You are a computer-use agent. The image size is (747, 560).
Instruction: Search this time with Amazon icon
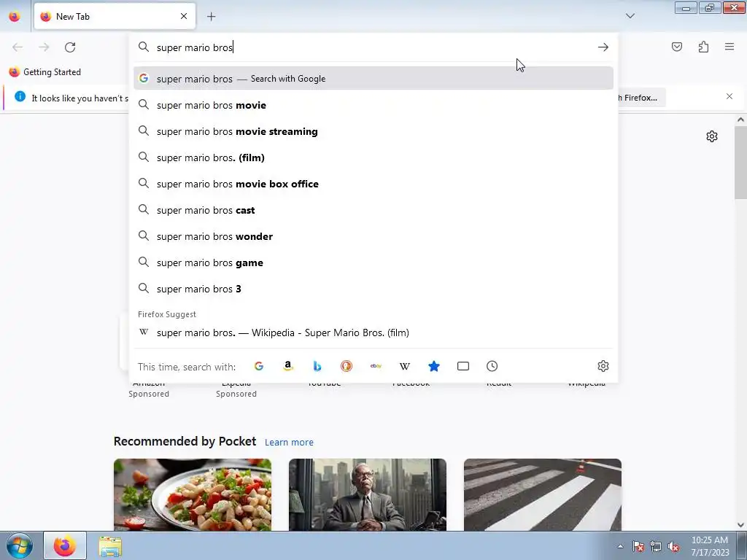click(287, 366)
